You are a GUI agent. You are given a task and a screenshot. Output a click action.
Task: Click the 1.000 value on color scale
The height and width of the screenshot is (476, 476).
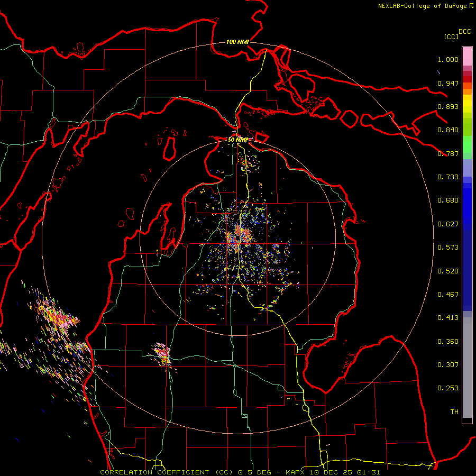(448, 59)
